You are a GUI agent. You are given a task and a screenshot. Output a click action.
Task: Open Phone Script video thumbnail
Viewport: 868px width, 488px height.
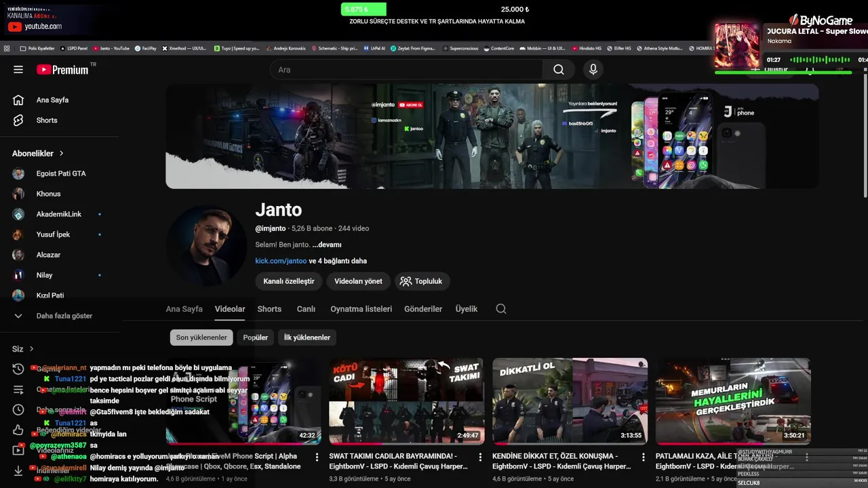point(243,401)
